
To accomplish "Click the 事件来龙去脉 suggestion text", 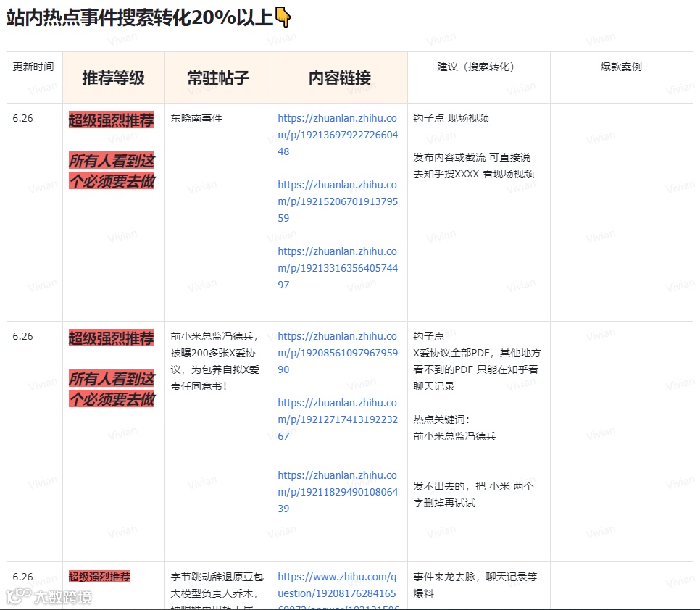I will [x=475, y=585].
